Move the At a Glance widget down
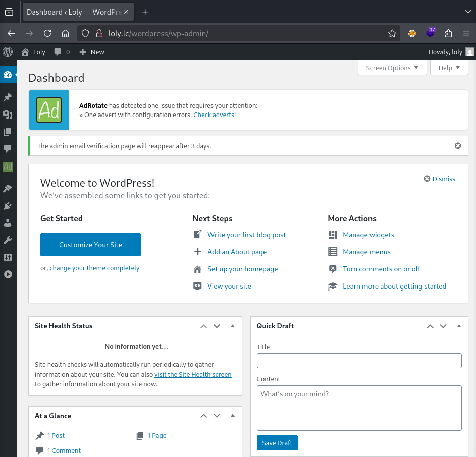476x457 pixels. point(217,416)
